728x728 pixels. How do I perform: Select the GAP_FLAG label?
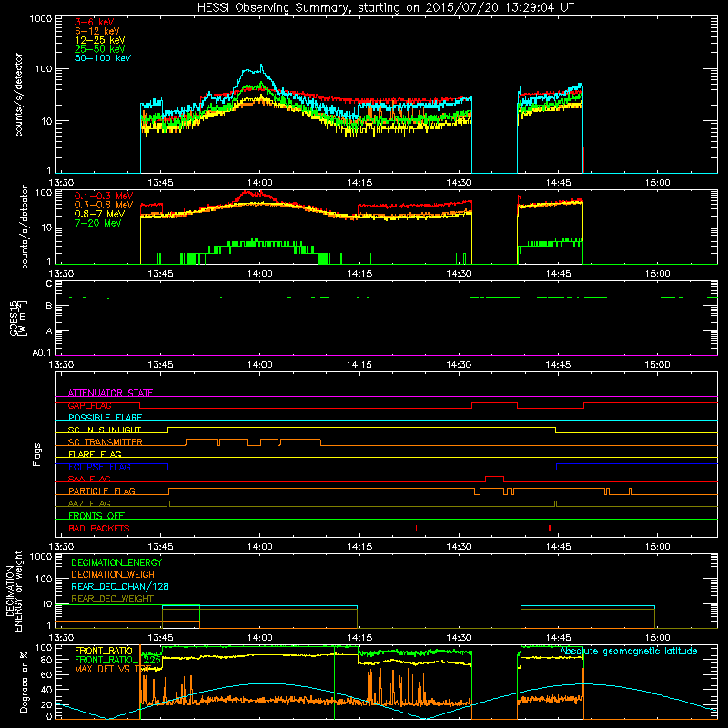click(89, 405)
